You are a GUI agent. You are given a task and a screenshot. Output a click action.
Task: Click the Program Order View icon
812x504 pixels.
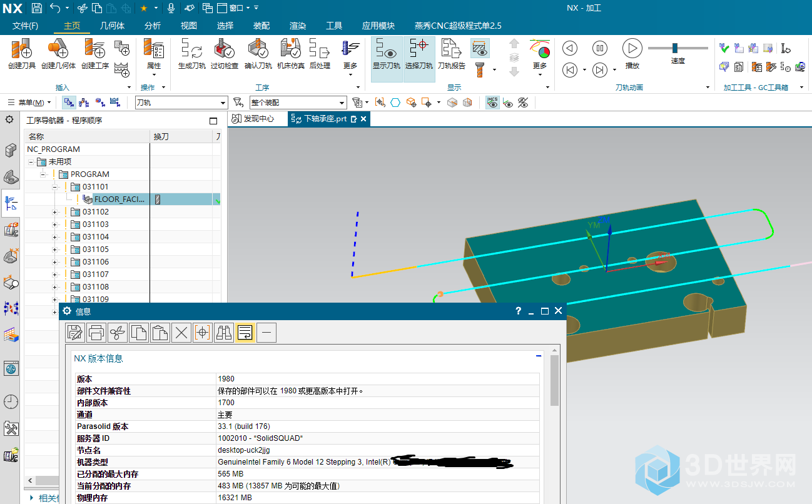coord(69,103)
